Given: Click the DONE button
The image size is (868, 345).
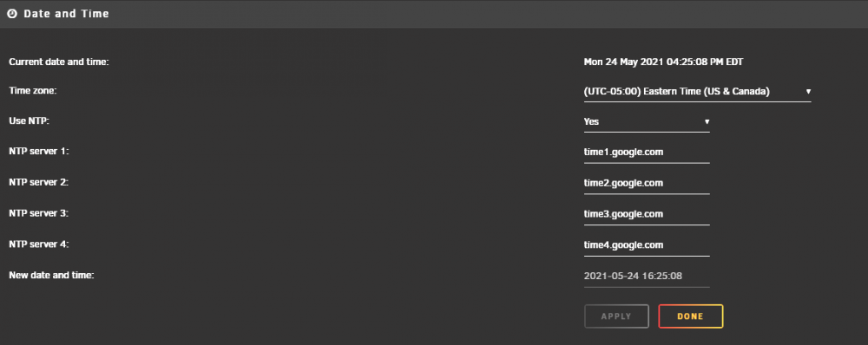Looking at the screenshot, I should click(690, 316).
